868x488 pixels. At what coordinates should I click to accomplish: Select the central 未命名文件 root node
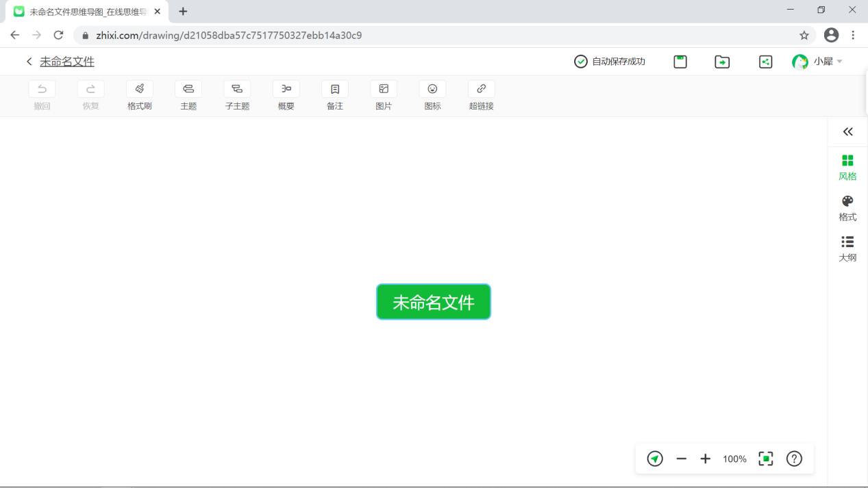pos(433,301)
